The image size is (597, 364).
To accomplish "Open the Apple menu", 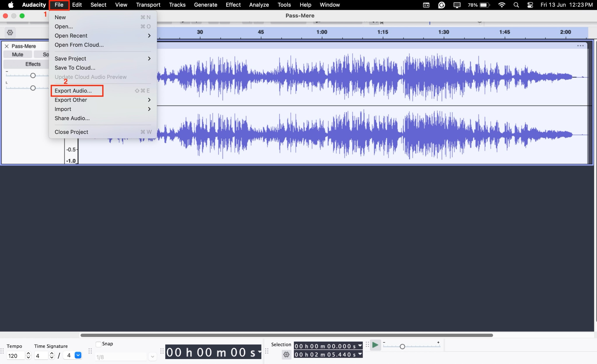I will (x=11, y=5).
